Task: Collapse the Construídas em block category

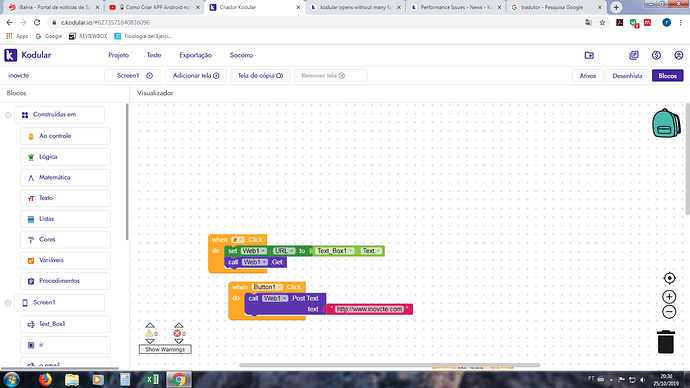Action: [8, 115]
